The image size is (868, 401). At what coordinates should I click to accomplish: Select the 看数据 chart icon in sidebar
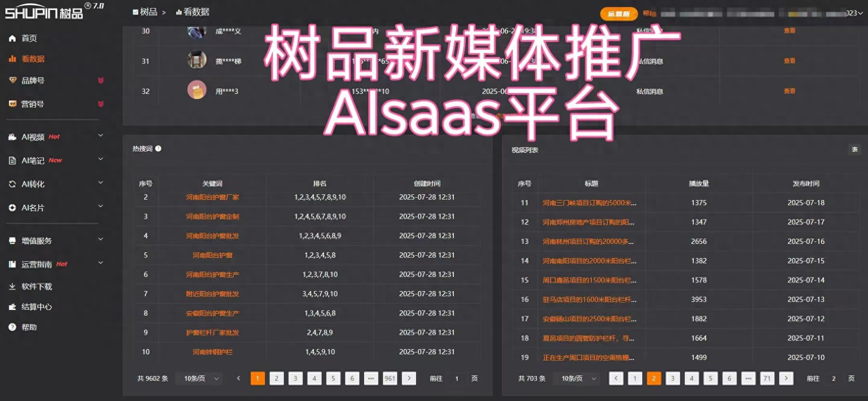click(12, 59)
